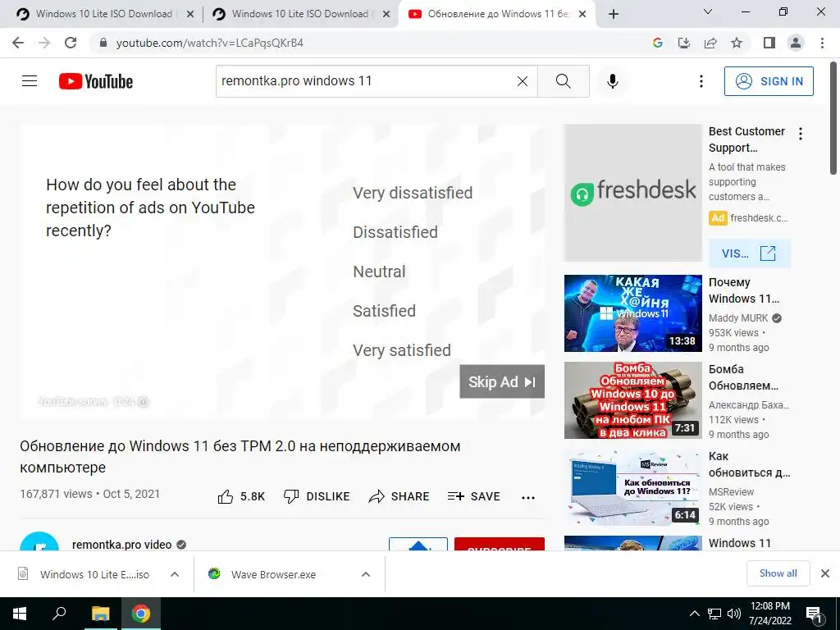
Task: Open Бомба Обновляем video thumbnail
Action: click(632, 400)
